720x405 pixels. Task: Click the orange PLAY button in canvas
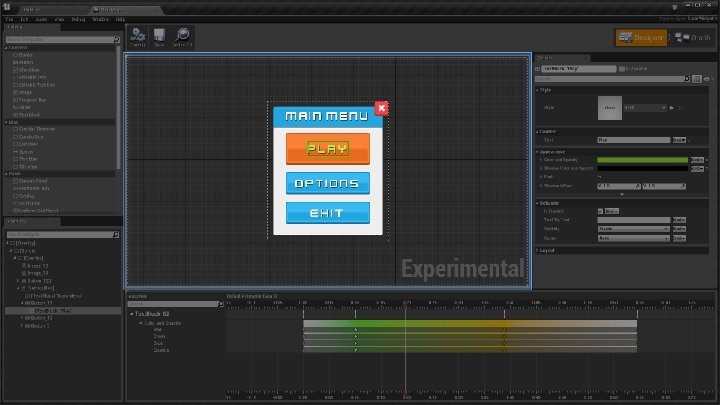[x=328, y=148]
